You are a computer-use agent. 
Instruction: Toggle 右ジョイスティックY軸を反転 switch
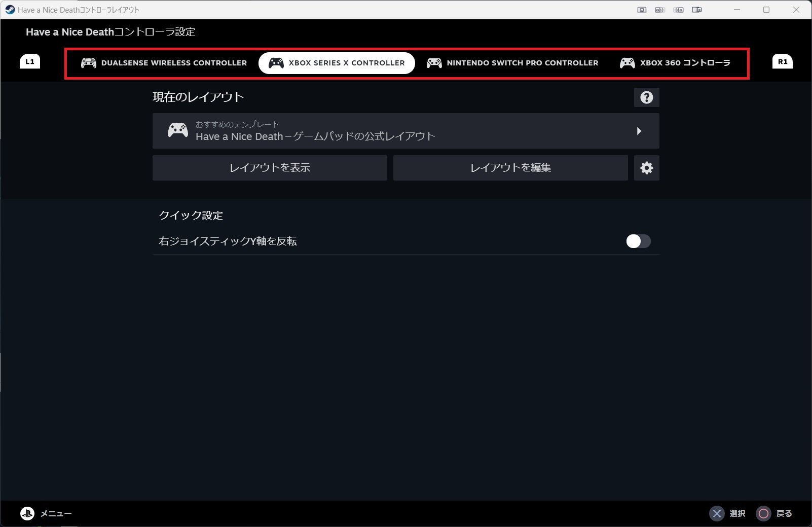click(638, 241)
